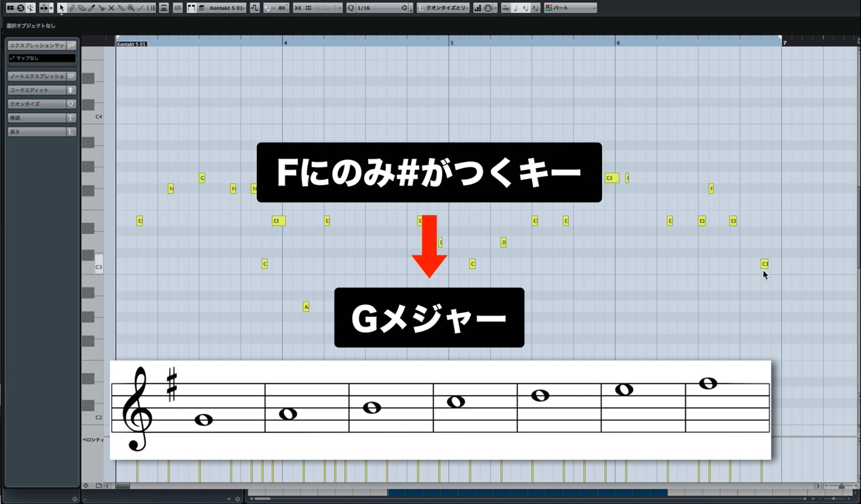
Task: Click the grid type icon in toolbar
Action: coord(308,8)
